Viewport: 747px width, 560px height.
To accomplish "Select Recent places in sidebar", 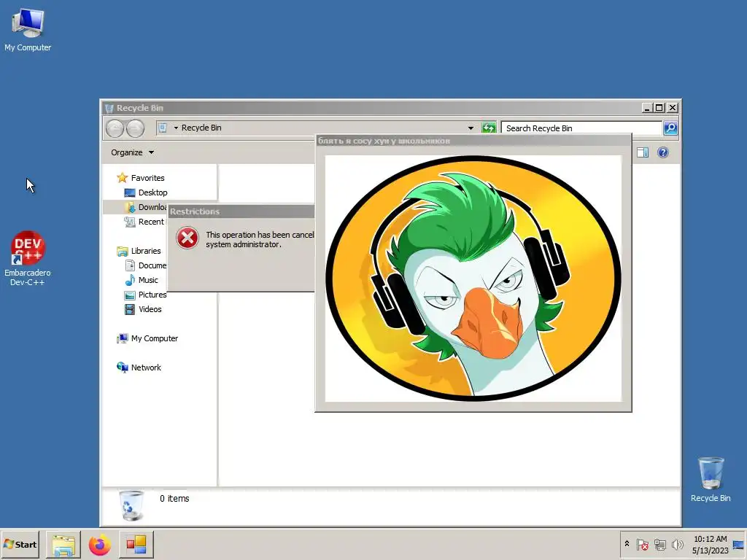I will click(x=144, y=222).
